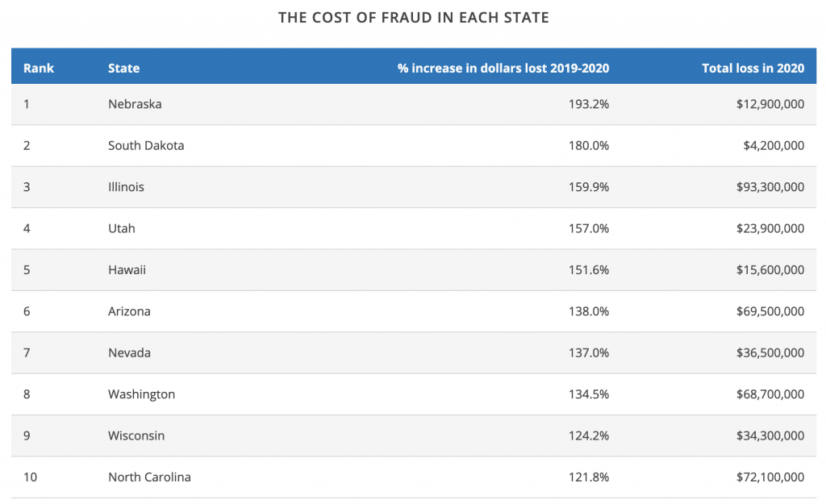This screenshot has height=504, width=826.
Task: Click the Utah state cell
Action: tap(122, 228)
